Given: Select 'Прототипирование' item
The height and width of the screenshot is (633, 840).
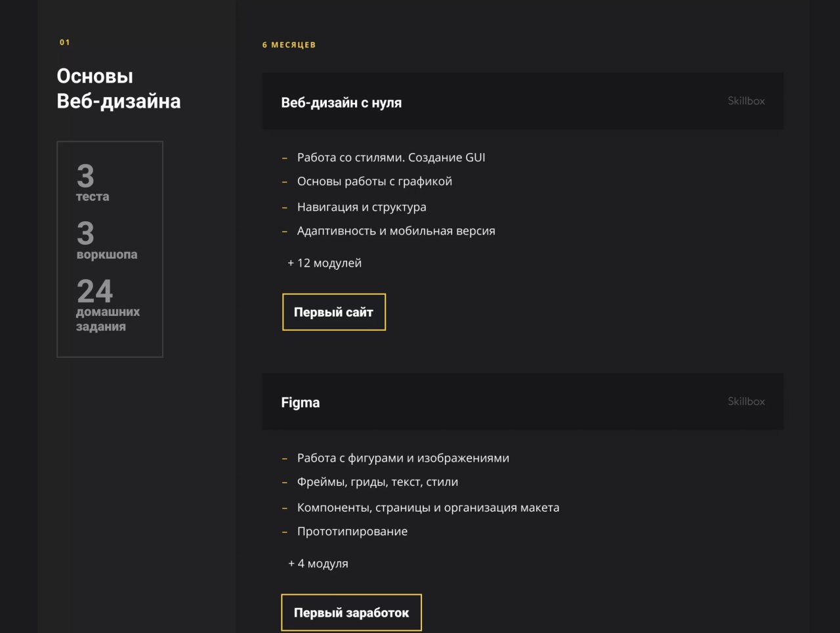Looking at the screenshot, I should coord(352,532).
